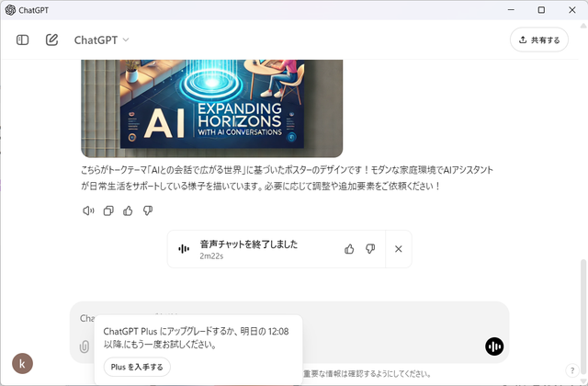This screenshot has width=588, height=386.
Task: Dismiss the voice chat ended card
Action: point(399,249)
